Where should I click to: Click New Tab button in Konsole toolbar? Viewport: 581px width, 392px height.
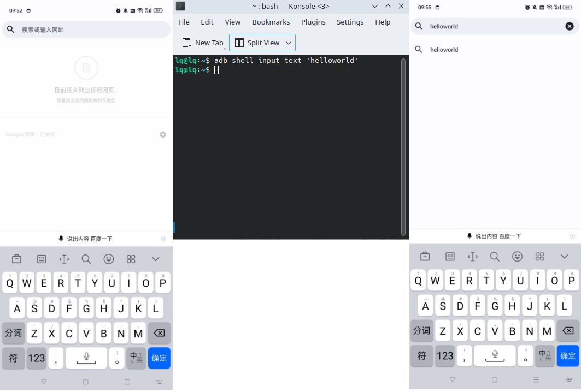click(x=203, y=43)
